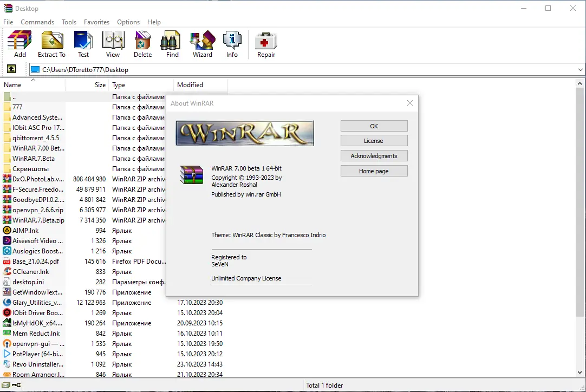
Task: Select the 777 folder row
Action: pyautogui.click(x=84, y=107)
